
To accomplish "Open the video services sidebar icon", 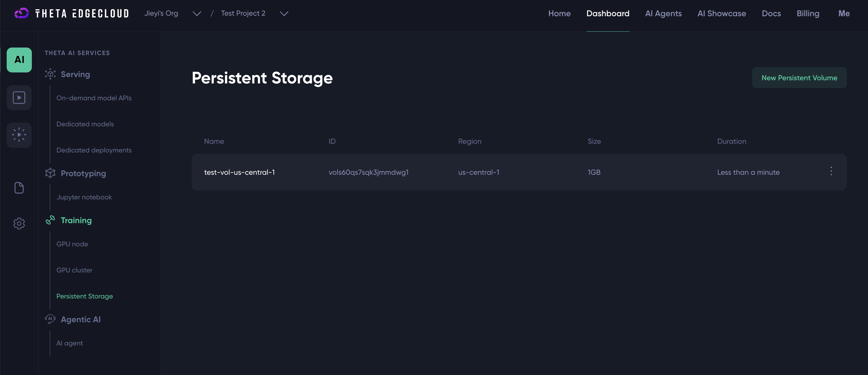I will [x=19, y=97].
